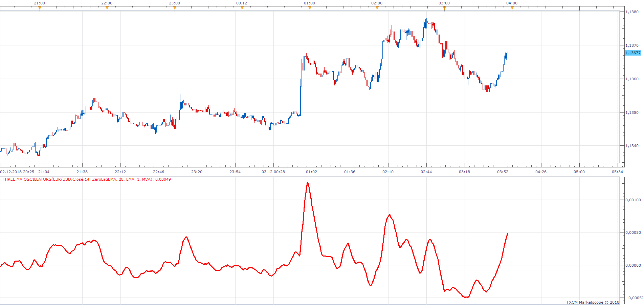Image resolution: width=644 pixels, height=305 pixels.
Task: Select the THREE MA OSCILLATORS indicator label
Action: pos(87,179)
